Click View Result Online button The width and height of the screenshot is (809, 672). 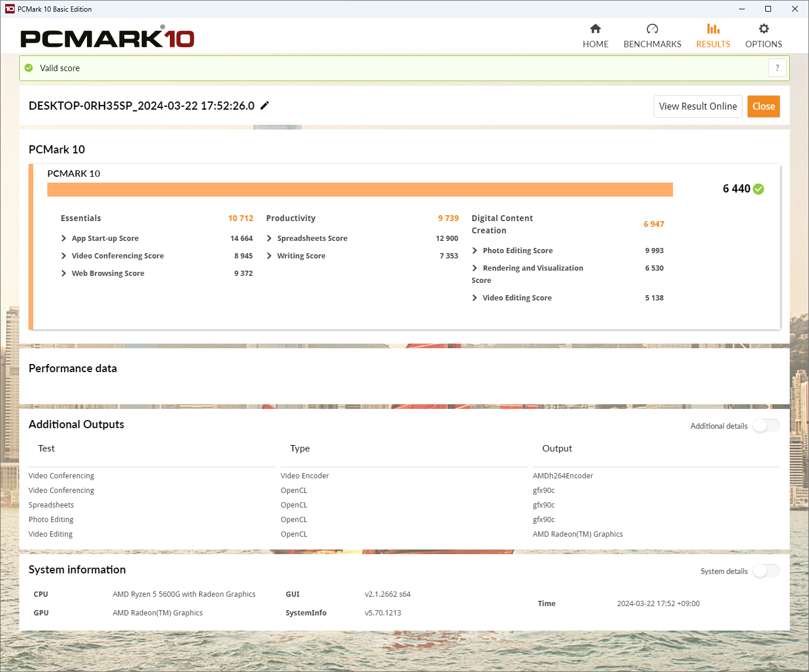[698, 106]
